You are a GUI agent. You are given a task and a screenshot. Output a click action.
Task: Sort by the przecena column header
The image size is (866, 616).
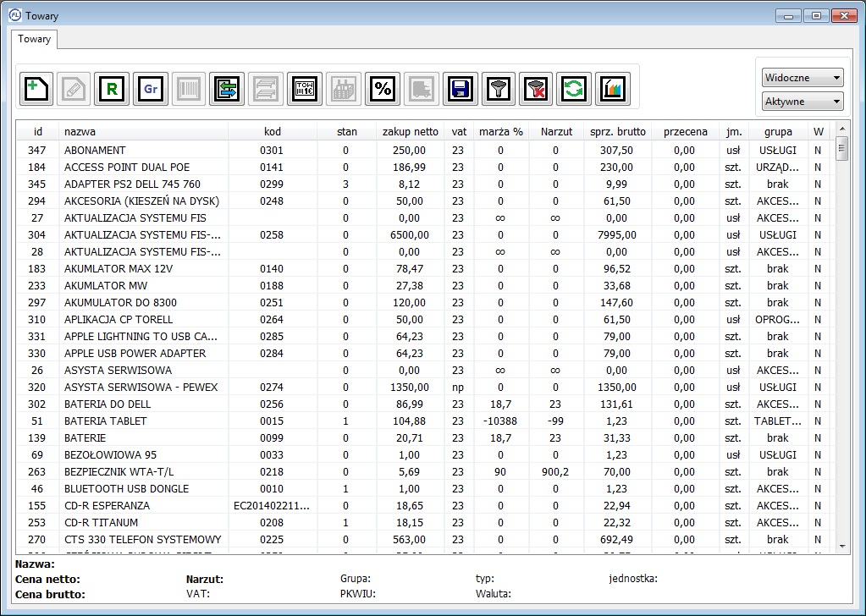pyautogui.click(x=686, y=132)
